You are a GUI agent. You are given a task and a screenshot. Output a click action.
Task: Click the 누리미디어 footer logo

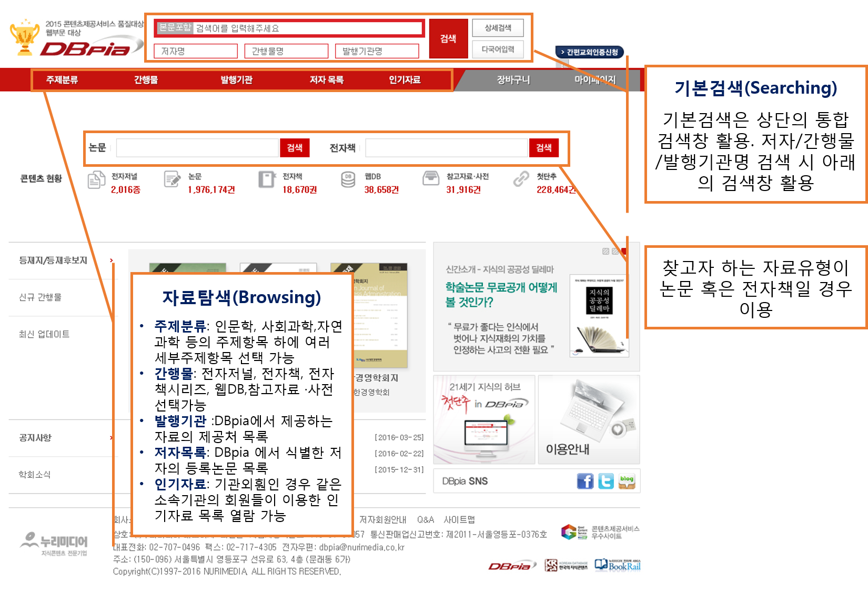point(54,543)
